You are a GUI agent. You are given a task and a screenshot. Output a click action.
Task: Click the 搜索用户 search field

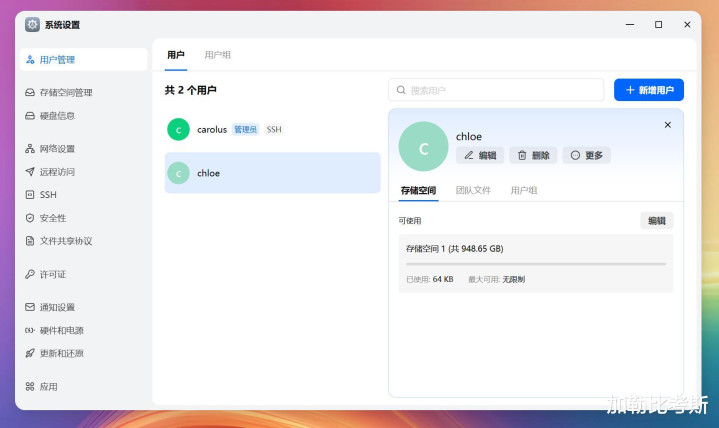click(x=496, y=90)
